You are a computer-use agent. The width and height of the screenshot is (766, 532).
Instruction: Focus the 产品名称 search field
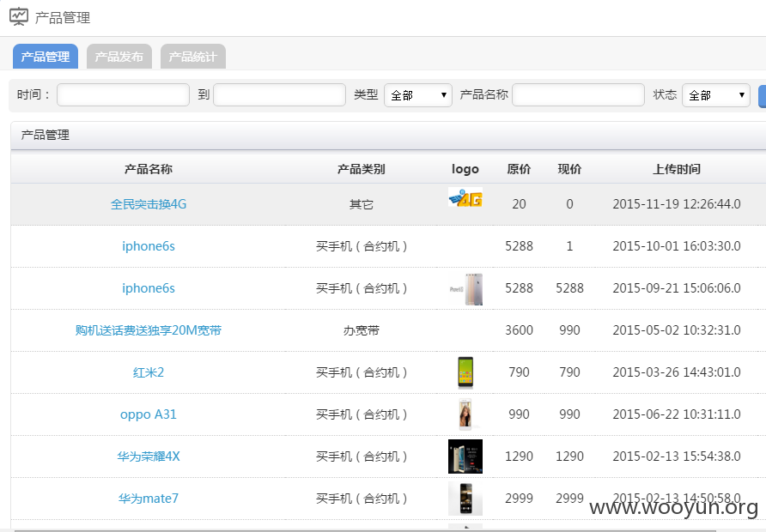(579, 94)
